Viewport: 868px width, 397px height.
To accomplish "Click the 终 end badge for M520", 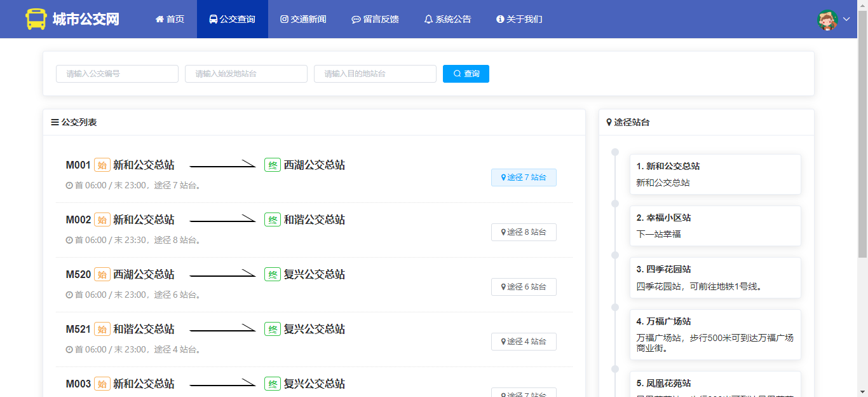I will click(x=273, y=274).
